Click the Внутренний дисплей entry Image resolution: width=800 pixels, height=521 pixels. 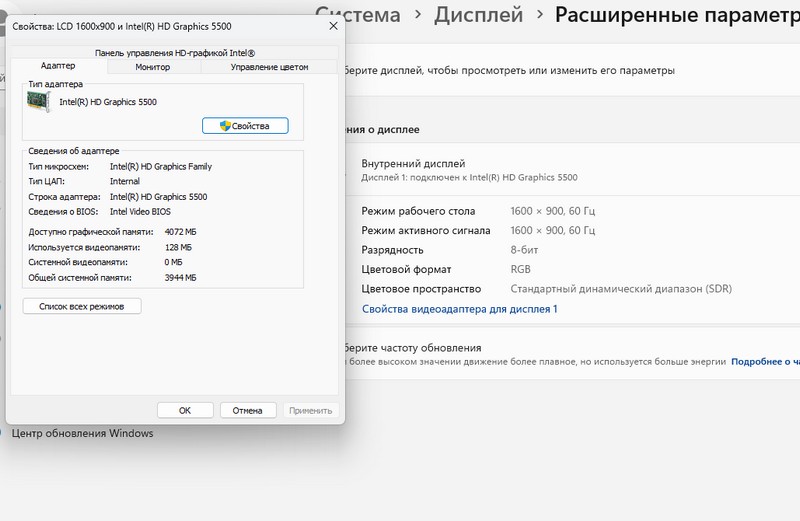pyautogui.click(x=413, y=163)
